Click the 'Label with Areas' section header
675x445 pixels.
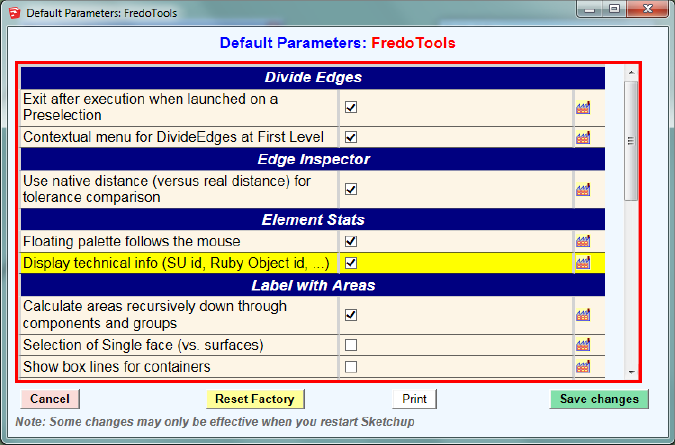(x=313, y=285)
